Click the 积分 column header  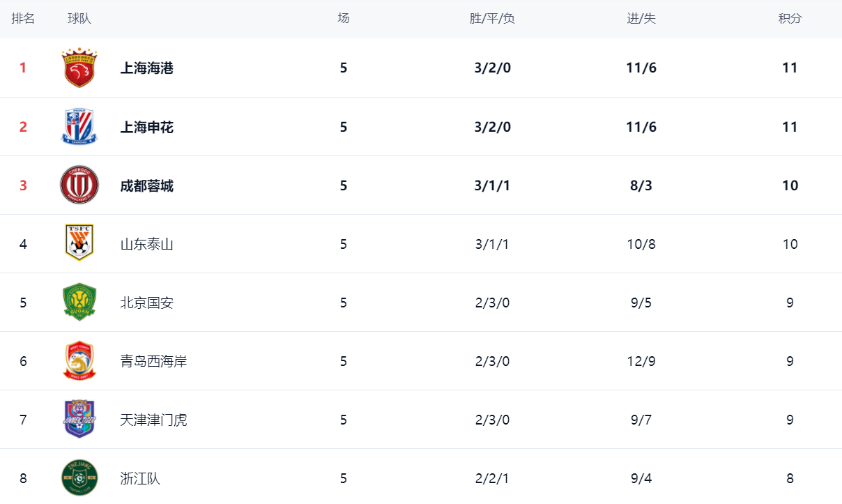[790, 19]
